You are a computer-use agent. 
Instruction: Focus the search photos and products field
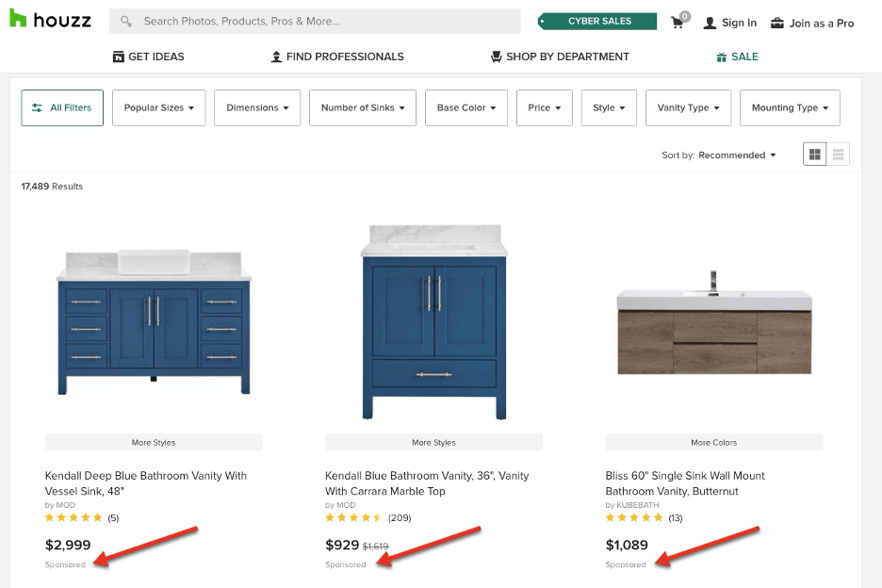click(x=325, y=21)
